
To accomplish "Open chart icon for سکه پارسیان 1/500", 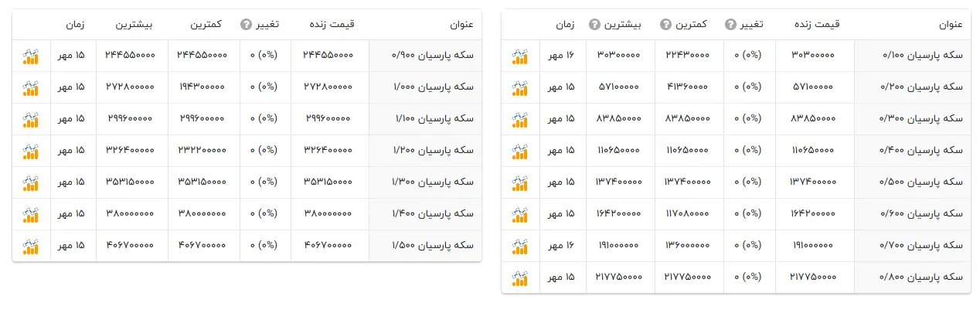I will click(x=31, y=247).
